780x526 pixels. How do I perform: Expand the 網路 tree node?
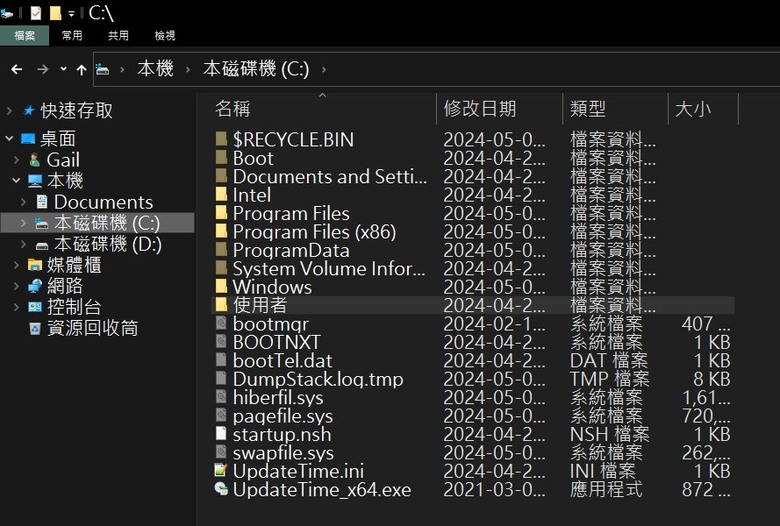click(x=16, y=286)
